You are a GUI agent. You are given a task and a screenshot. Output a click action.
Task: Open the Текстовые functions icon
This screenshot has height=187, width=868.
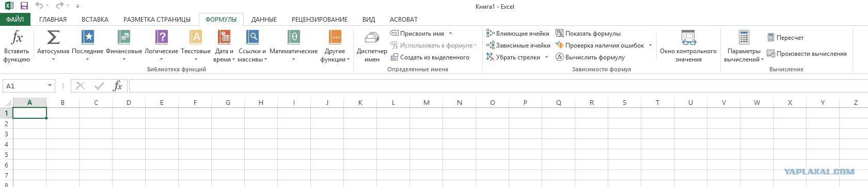click(196, 38)
